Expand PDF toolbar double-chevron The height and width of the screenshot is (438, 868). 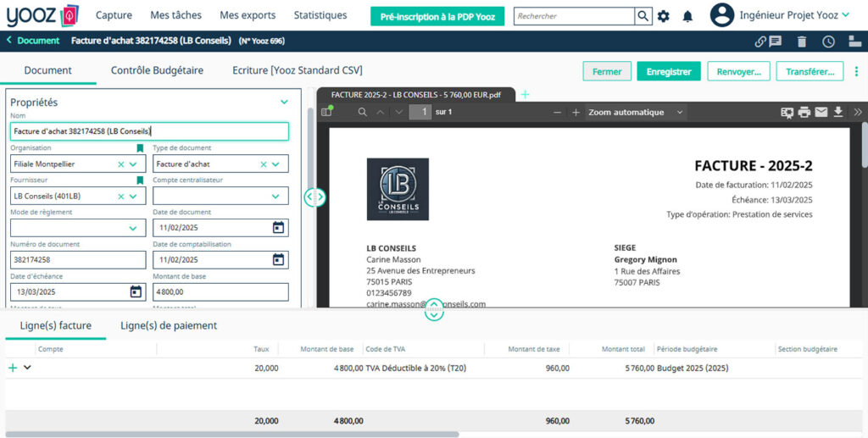coord(858,113)
